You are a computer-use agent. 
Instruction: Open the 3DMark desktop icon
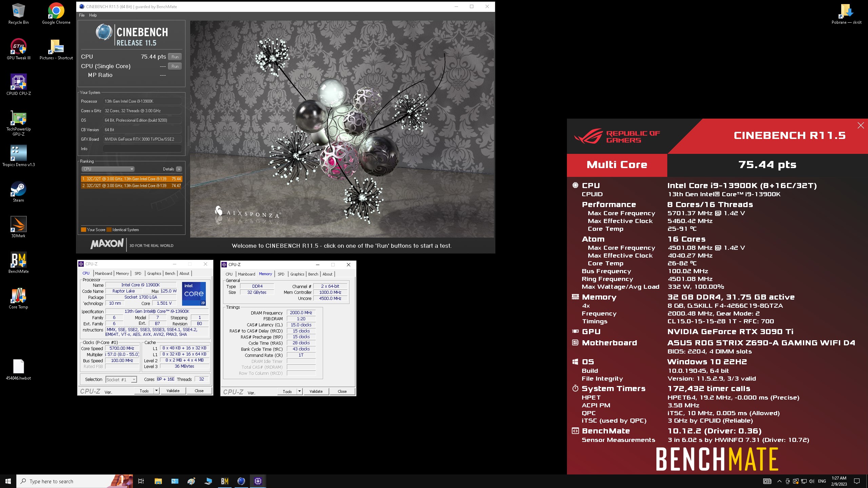pyautogui.click(x=18, y=227)
